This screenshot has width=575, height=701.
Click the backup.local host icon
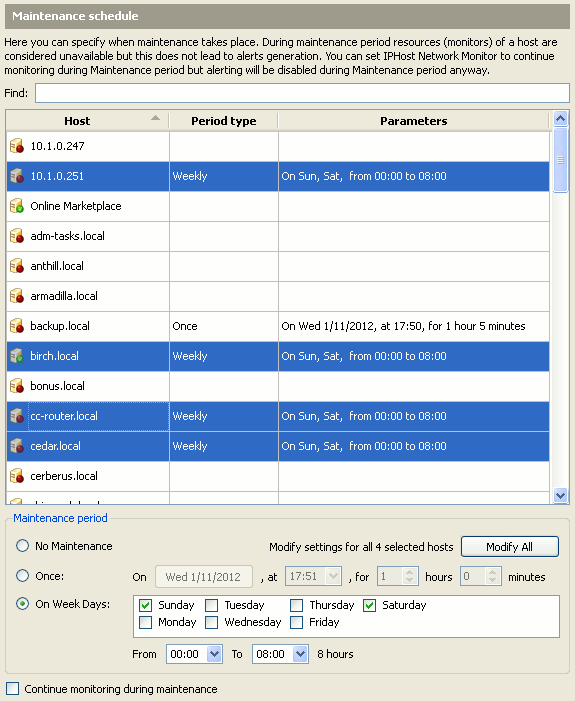coord(17,325)
